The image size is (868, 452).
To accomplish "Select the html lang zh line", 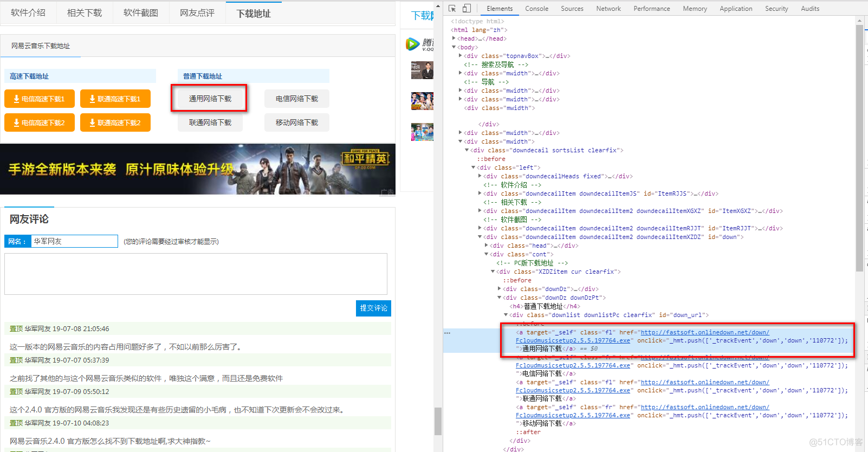I will coord(479,30).
